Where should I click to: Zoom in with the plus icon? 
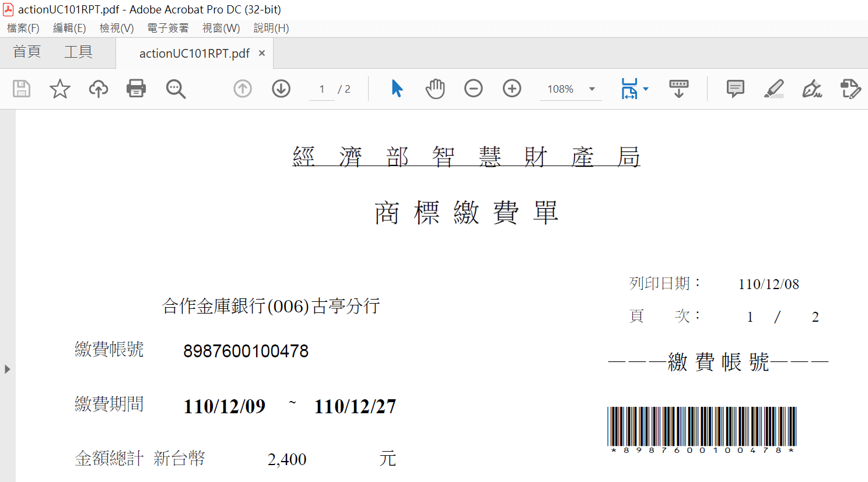pyautogui.click(x=512, y=89)
